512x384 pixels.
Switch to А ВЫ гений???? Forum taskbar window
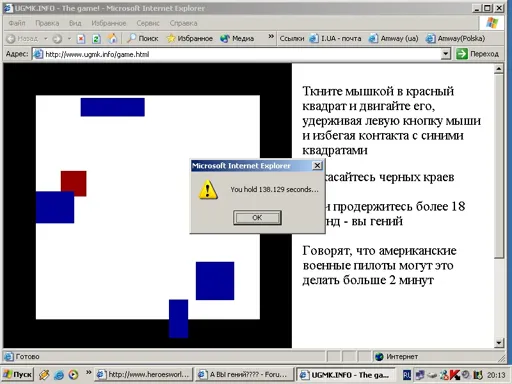pyautogui.click(x=244, y=375)
